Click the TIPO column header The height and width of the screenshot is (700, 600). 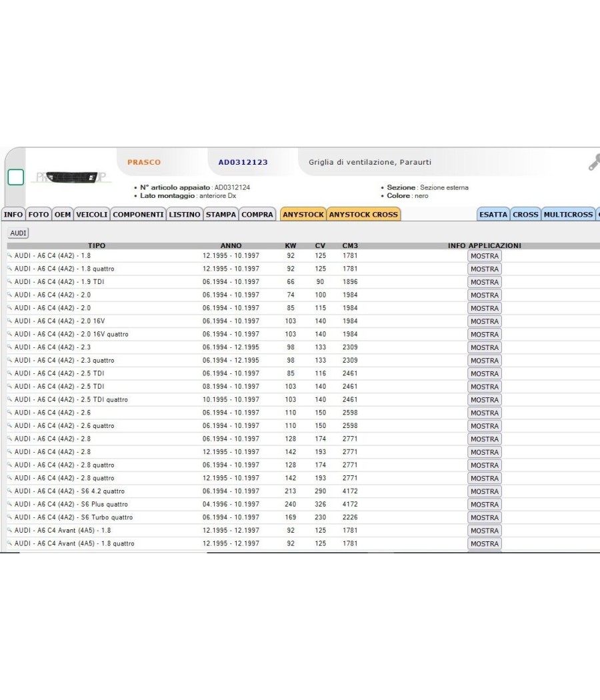[97, 245]
